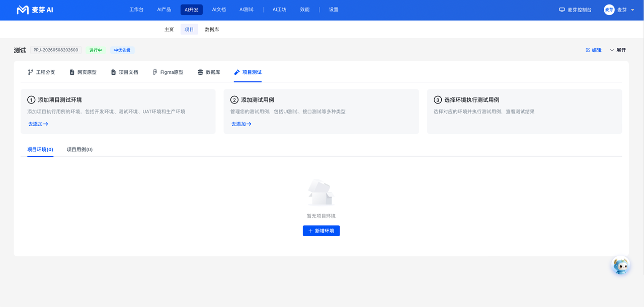Go to 主页 sub-navigation tab
The height and width of the screenshot is (307, 644).
coord(169,30)
